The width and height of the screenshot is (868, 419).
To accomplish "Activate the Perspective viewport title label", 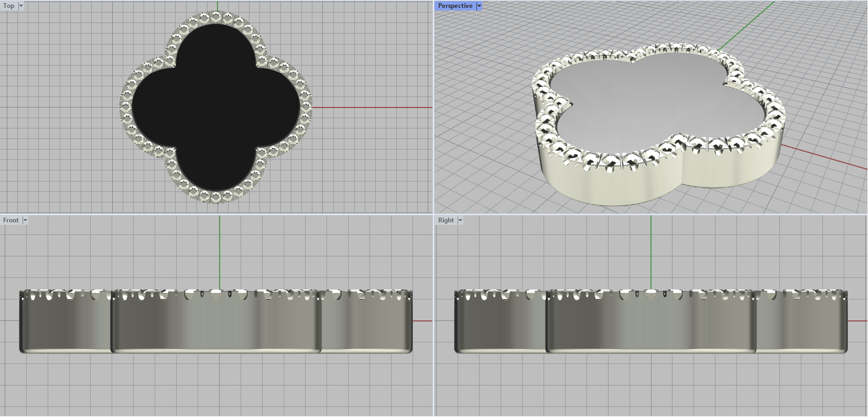I will click(455, 6).
